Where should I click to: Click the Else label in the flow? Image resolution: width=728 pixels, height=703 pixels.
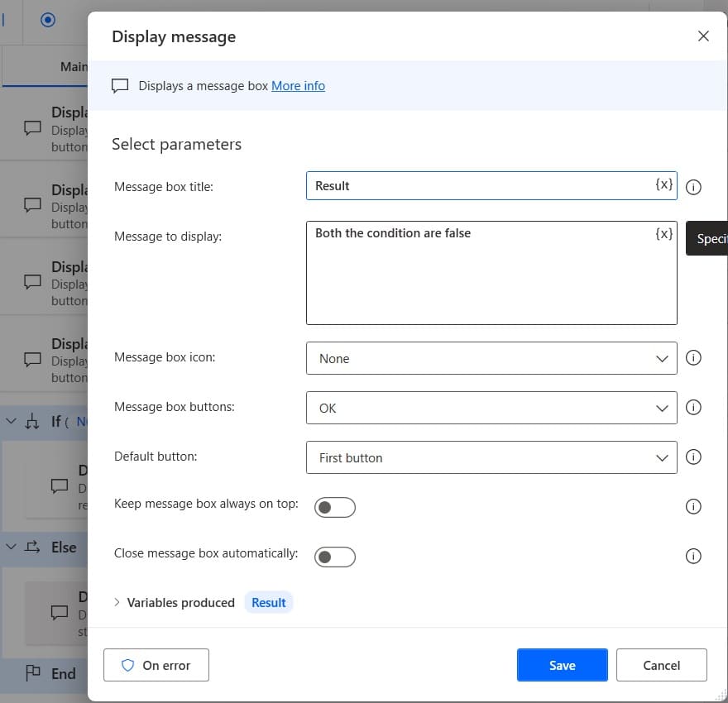pos(64,547)
